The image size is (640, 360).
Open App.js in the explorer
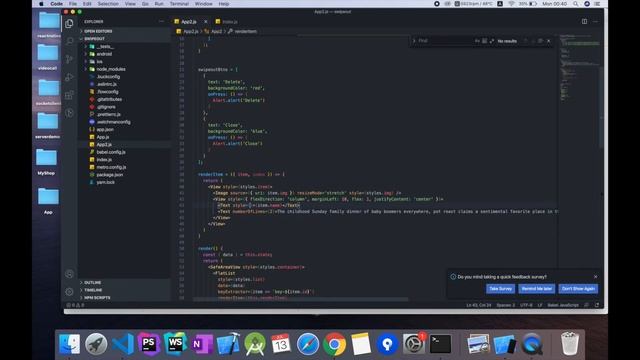tap(124, 137)
